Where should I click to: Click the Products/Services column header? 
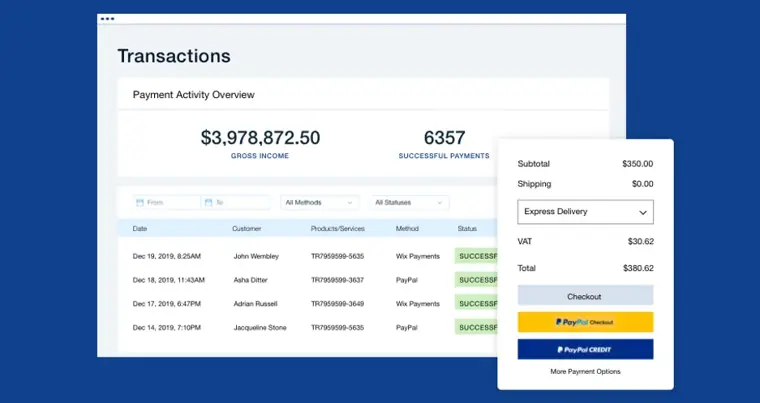[x=337, y=228]
